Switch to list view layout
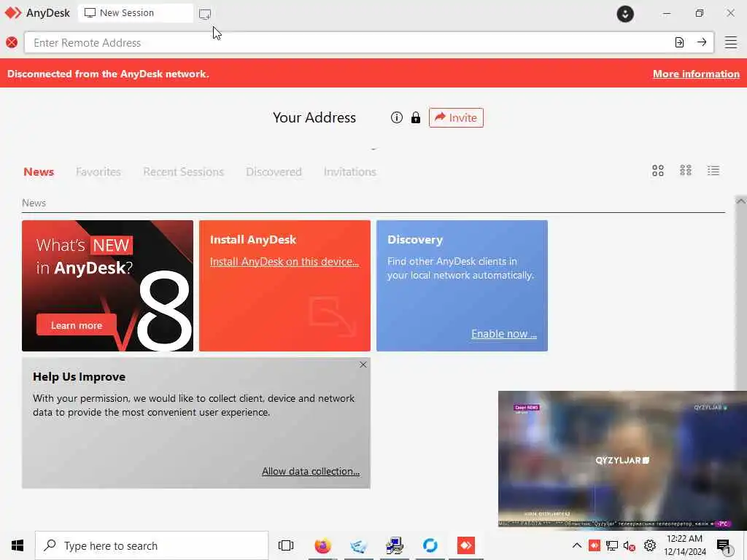 pos(713,171)
